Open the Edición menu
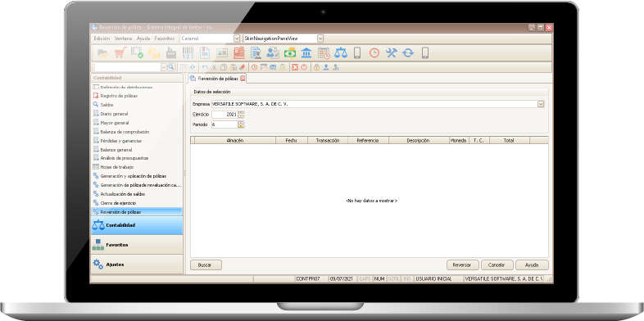Screen dimensions: 644x321 pyautogui.click(x=102, y=38)
